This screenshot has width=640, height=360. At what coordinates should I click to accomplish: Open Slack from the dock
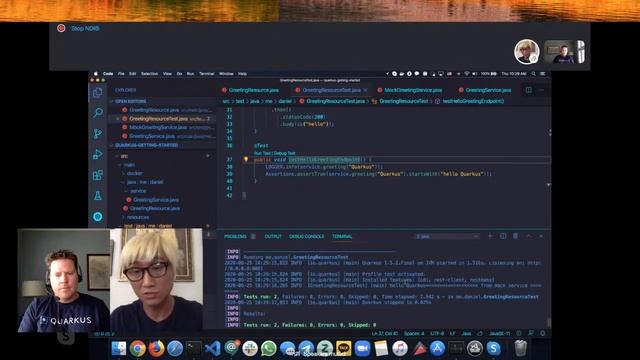(250, 348)
